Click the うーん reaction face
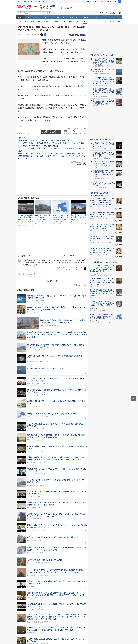 77,269
